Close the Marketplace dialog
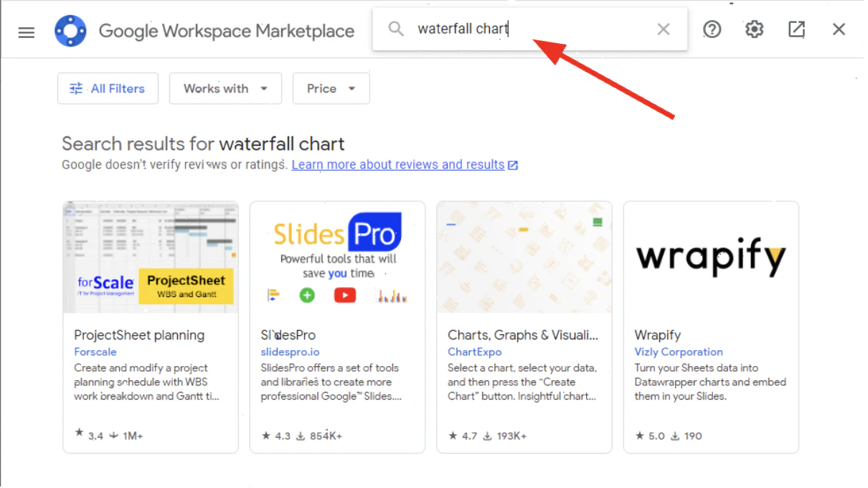This screenshot has height=488, width=868. [x=839, y=29]
